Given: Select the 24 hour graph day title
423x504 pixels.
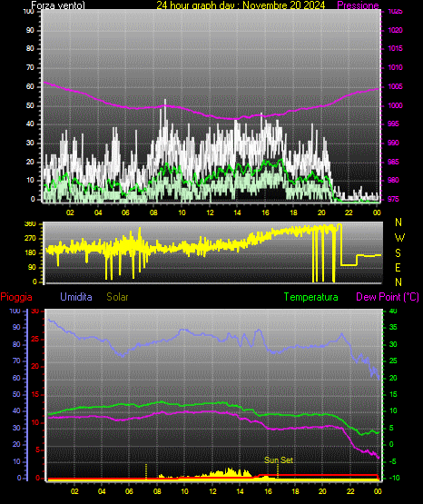Looking at the screenshot, I should (241, 5).
